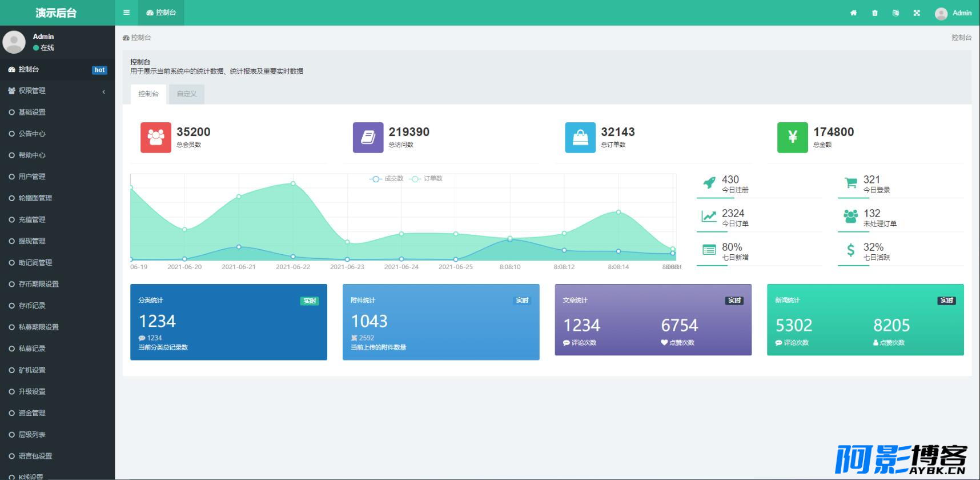The height and width of the screenshot is (480, 980).
Task: Click the 2021-06-22 data point on chart
Action: click(x=293, y=183)
